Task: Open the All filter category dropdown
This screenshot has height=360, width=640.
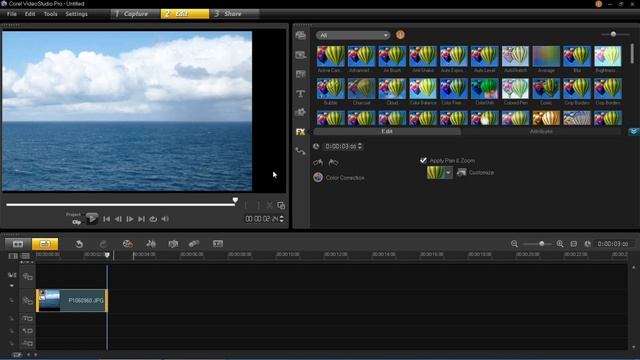Action: [353, 35]
